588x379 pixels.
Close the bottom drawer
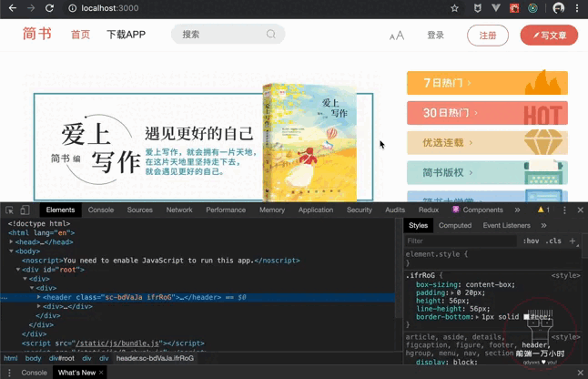coord(580,373)
